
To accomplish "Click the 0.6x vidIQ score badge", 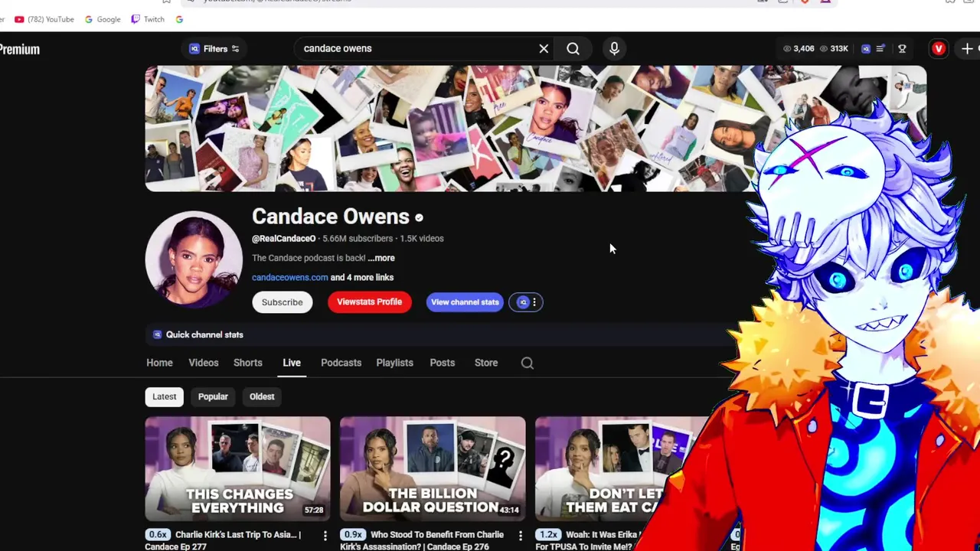I will tap(158, 535).
